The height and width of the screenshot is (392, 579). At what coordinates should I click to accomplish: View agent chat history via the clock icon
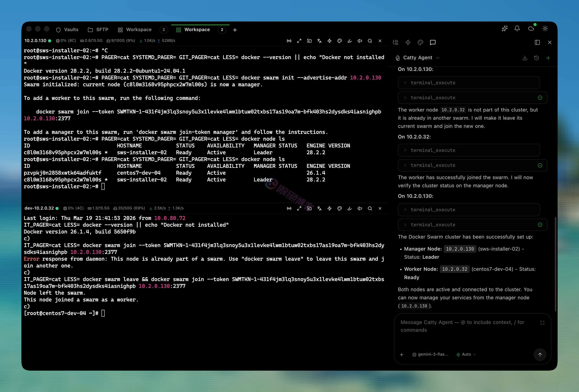pos(536,58)
